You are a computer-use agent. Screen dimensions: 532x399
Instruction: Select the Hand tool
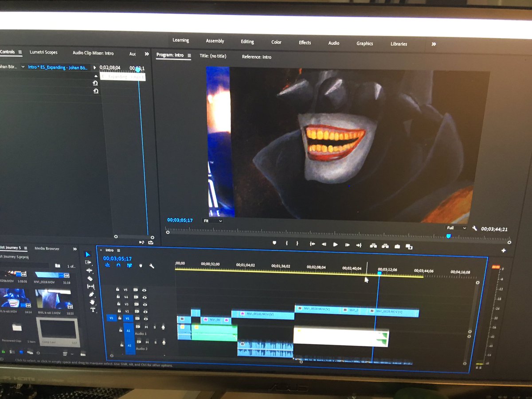(x=93, y=302)
